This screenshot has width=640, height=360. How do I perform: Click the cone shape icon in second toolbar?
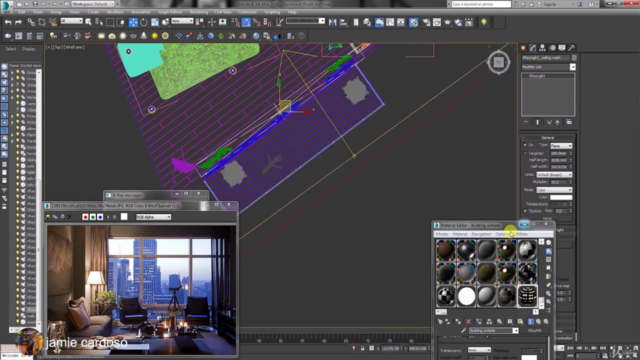pos(144,36)
